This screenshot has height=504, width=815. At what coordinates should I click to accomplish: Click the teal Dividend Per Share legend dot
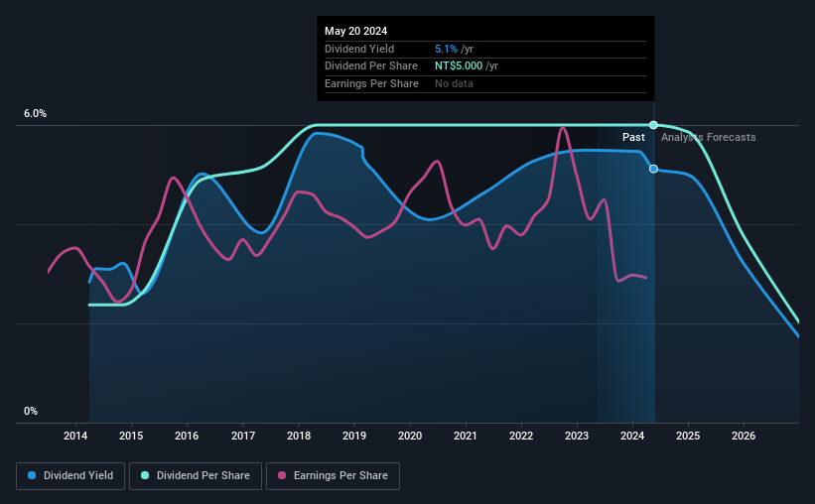tap(145, 475)
